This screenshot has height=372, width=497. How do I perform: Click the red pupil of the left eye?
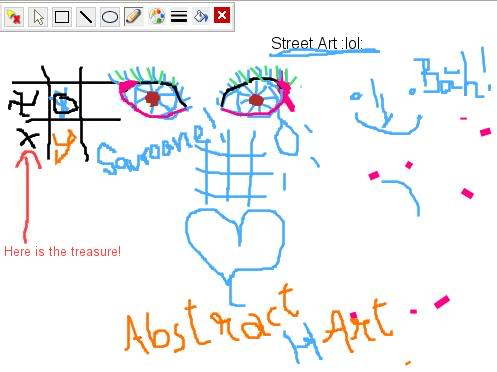click(x=152, y=99)
